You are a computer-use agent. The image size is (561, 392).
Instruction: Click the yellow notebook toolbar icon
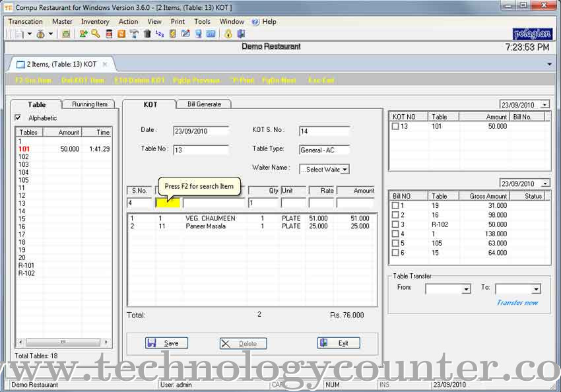pyautogui.click(x=173, y=34)
